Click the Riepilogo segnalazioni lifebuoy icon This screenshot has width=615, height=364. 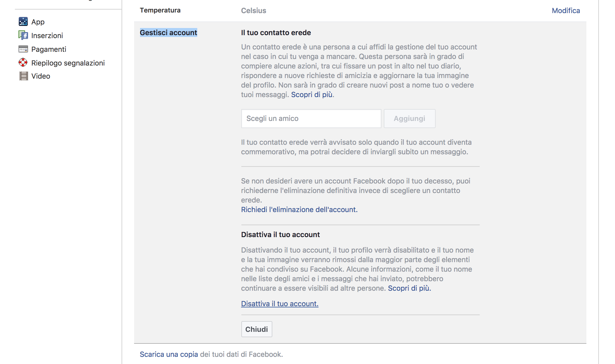(23, 63)
